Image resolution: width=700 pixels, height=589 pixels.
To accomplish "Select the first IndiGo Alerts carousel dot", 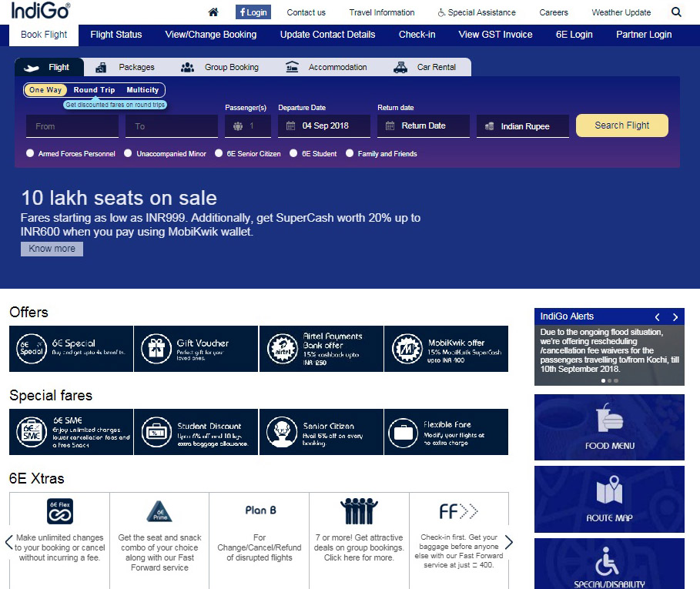I will click(604, 380).
